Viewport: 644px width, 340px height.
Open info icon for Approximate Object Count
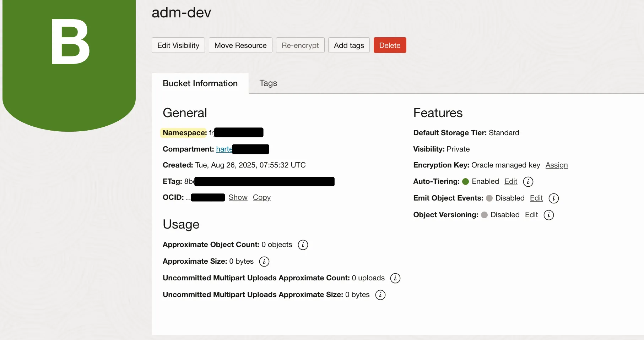pos(303,245)
